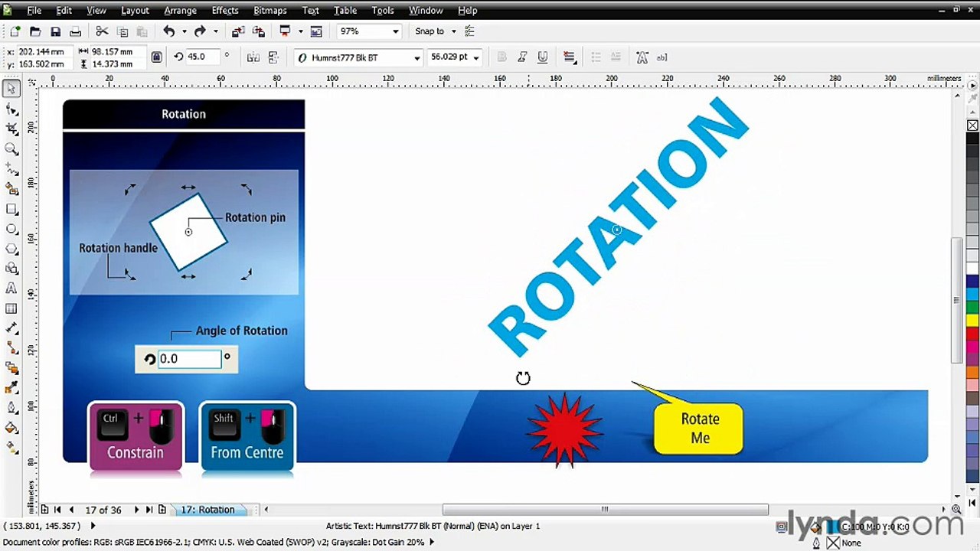
Task: Open the Options icon beside Snap to
Action: pyautogui.click(x=470, y=31)
